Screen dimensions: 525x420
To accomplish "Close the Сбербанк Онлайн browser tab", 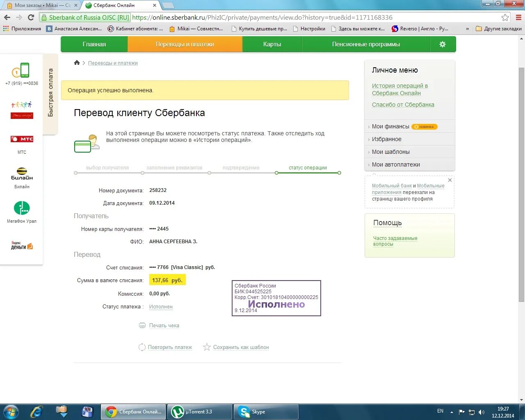I will [155, 5].
